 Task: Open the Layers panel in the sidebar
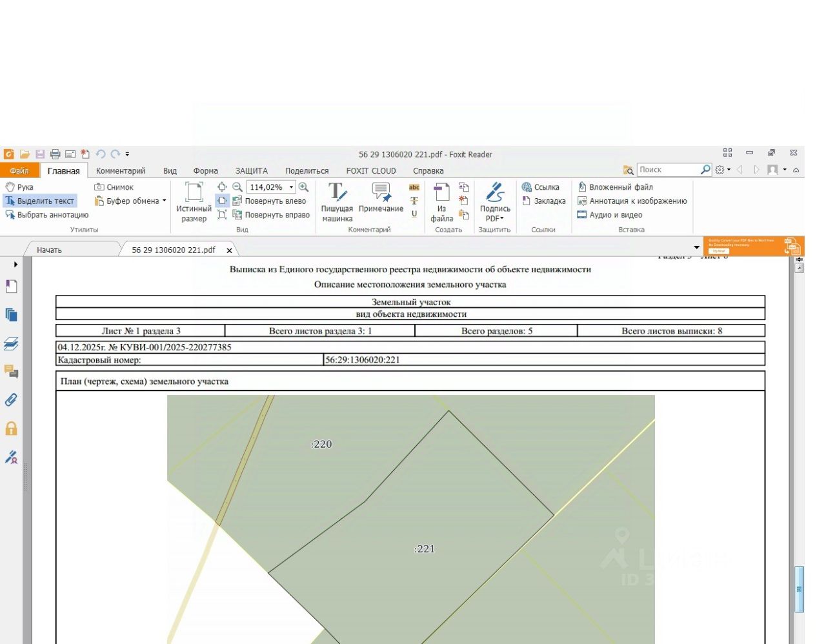point(11,343)
